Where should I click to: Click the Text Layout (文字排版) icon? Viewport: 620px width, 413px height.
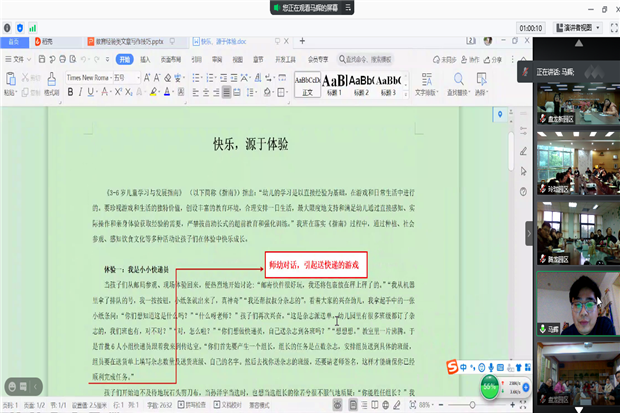[x=426, y=81]
